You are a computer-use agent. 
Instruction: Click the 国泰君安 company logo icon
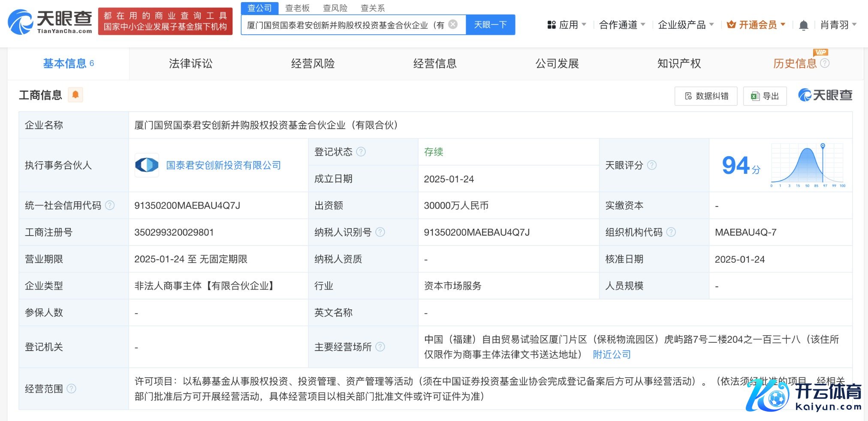(x=147, y=165)
